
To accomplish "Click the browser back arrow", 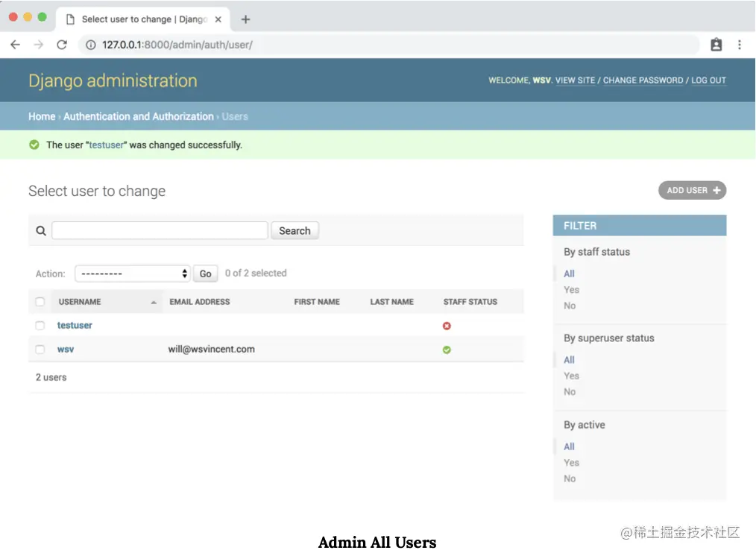I will tap(16, 45).
